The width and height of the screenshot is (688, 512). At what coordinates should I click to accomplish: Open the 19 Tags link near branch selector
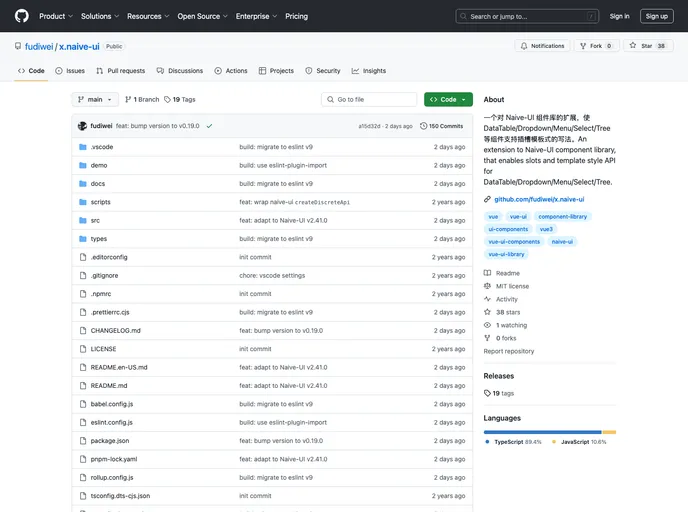pyautogui.click(x=180, y=100)
